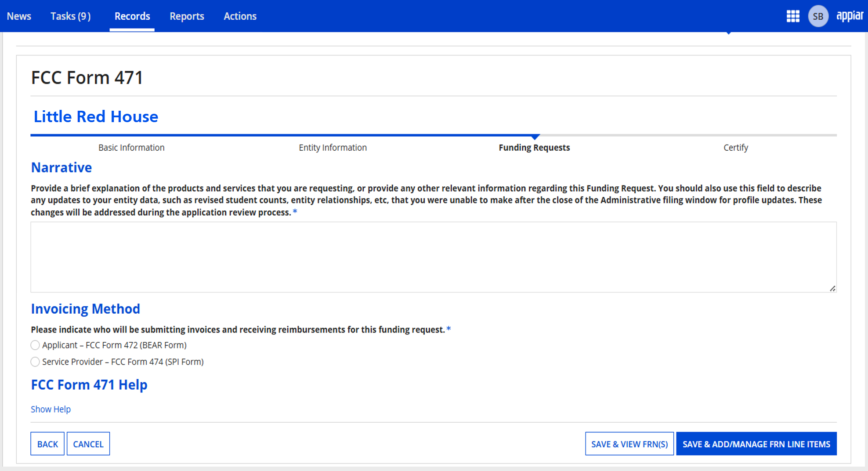Open the News tab

[x=19, y=16]
